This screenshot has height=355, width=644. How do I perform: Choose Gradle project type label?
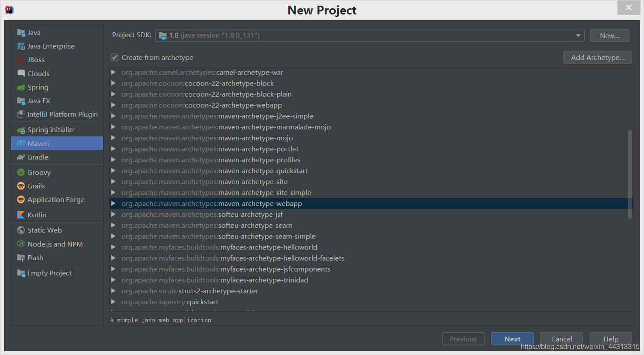point(38,157)
